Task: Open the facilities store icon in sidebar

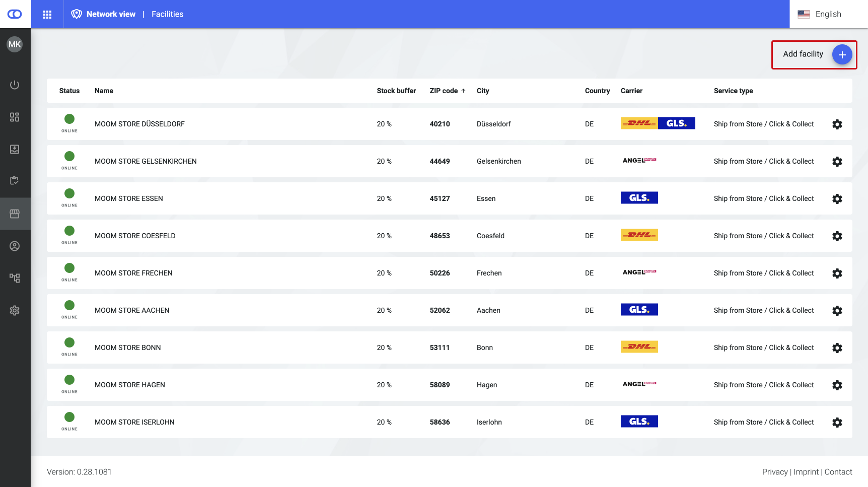Action: pos(15,214)
